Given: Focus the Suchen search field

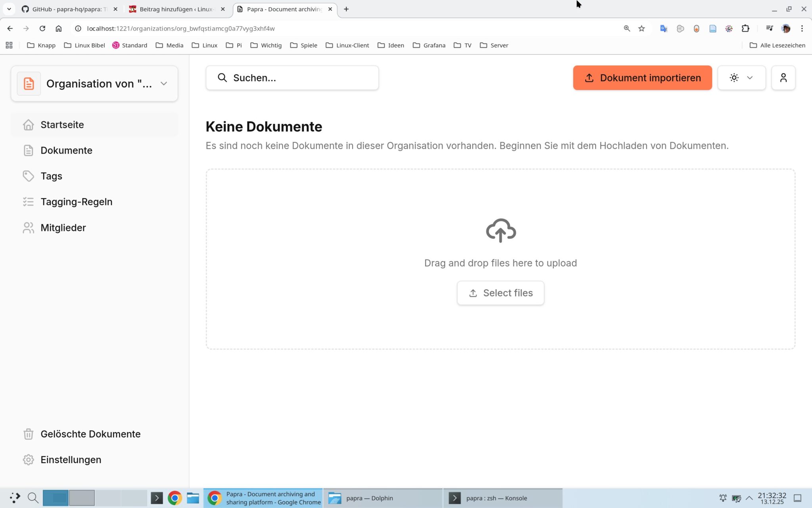Looking at the screenshot, I should 292,78.
